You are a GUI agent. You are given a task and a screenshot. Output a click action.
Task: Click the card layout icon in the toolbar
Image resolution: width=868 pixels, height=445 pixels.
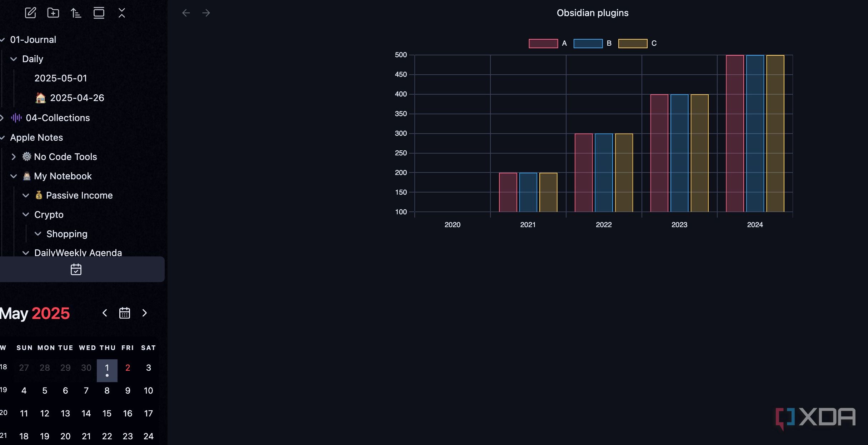pyautogui.click(x=99, y=13)
